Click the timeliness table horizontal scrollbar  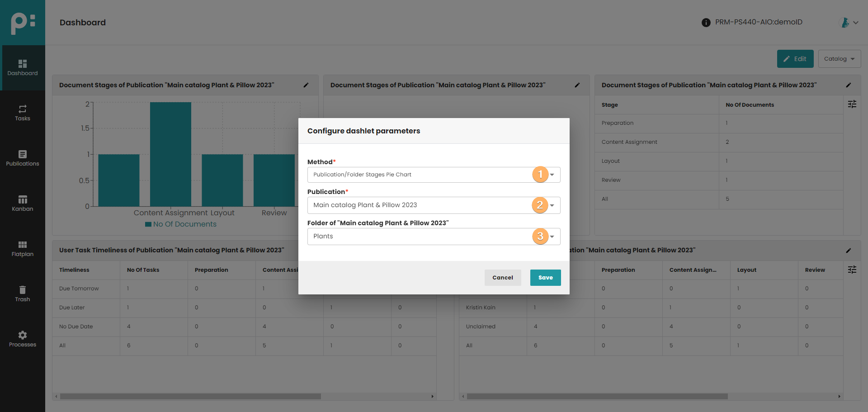coord(190,397)
